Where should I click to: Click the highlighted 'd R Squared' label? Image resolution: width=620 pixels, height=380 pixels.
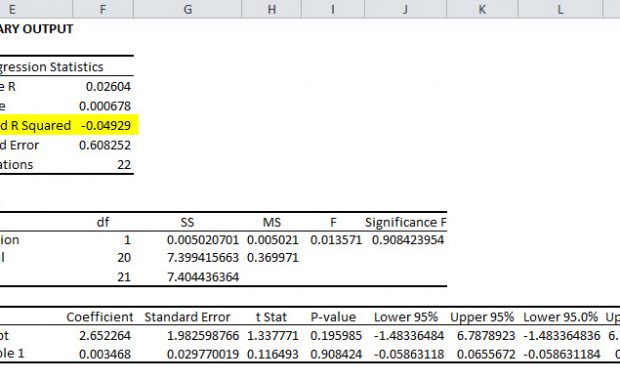pos(36,126)
